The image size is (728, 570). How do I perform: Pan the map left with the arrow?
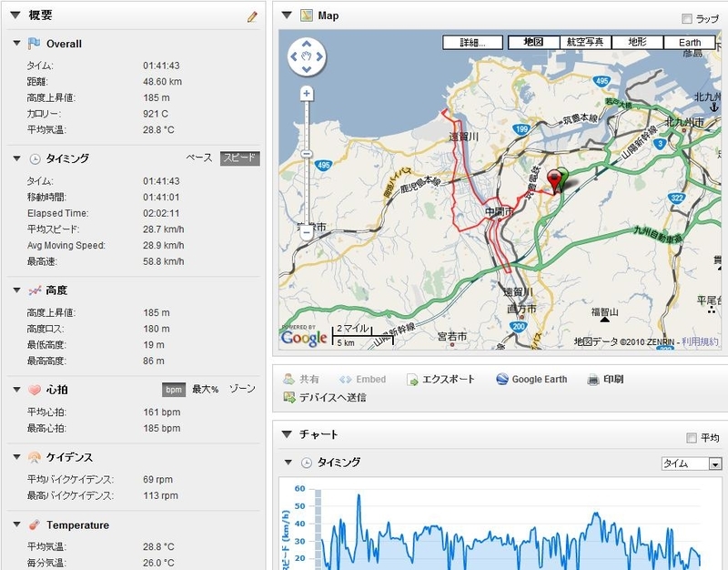coord(293,56)
